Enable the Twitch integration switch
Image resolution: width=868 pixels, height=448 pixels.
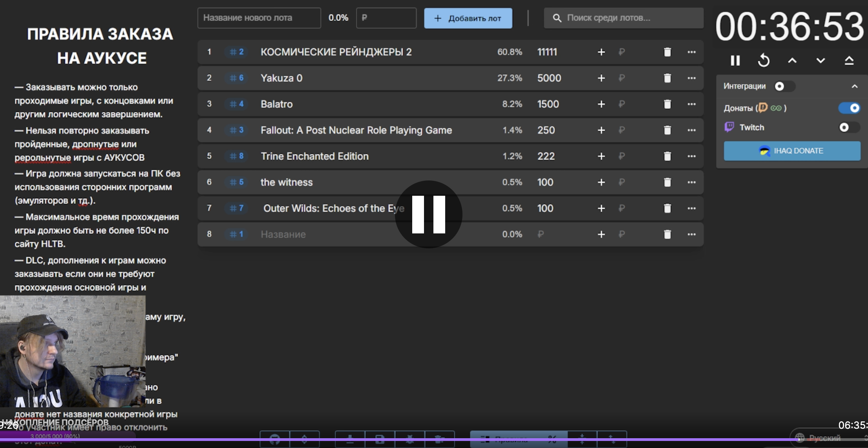[848, 127]
